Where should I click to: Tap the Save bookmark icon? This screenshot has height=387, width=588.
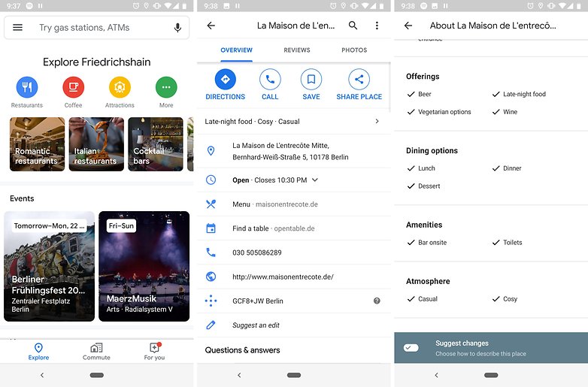click(311, 79)
